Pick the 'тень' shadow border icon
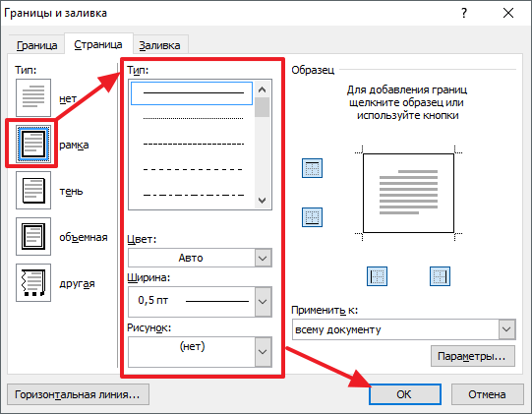The width and height of the screenshot is (532, 414). (33, 190)
